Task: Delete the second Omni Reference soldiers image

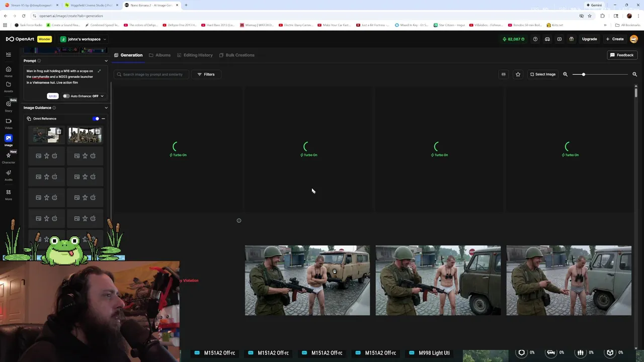Action: pyautogui.click(x=98, y=132)
